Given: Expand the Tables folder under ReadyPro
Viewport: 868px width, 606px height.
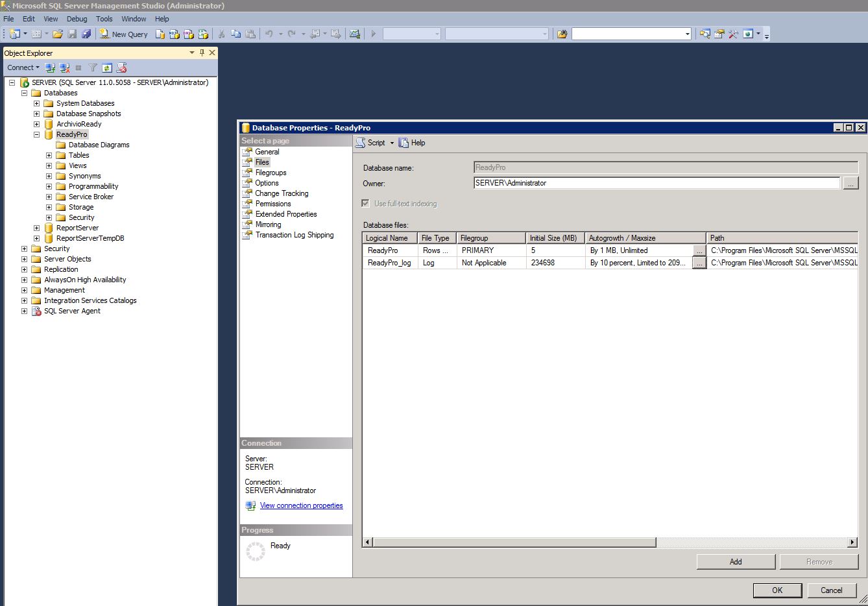Looking at the screenshot, I should [49, 155].
